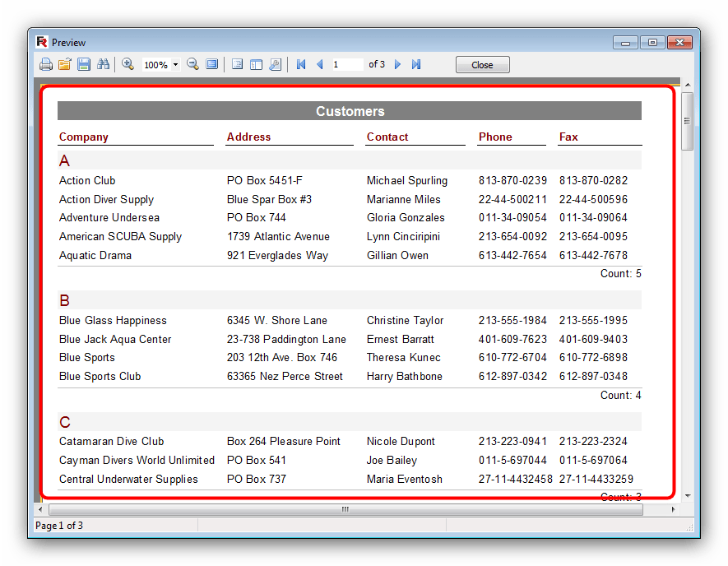Screen dimensions: 728x566
Task: Click the vertical scrollbar thumb
Action: coord(688,121)
